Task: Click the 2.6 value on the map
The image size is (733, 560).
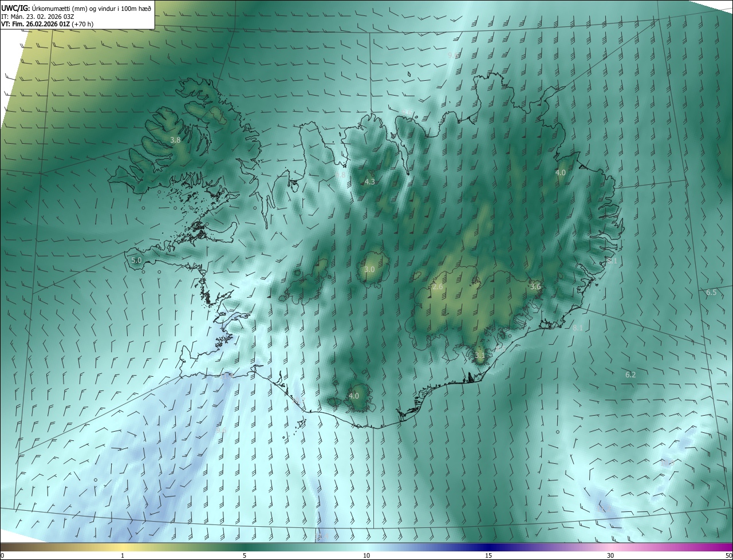Action: [x=438, y=286]
